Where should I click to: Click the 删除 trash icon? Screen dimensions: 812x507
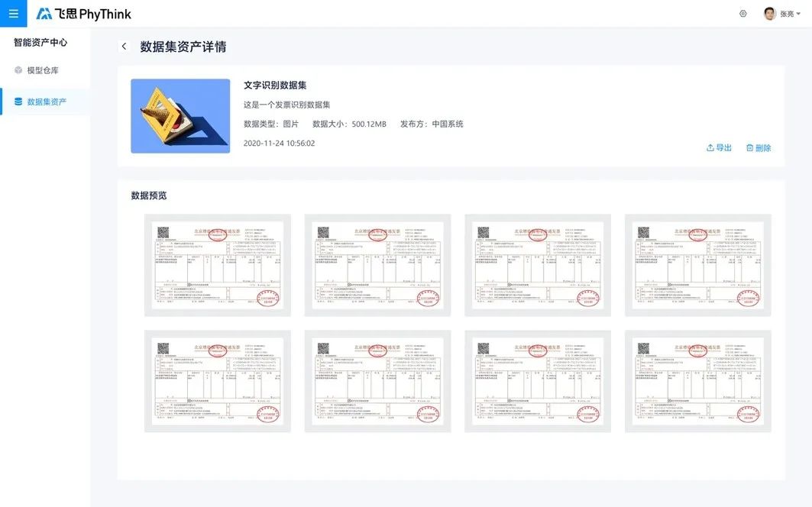749,147
